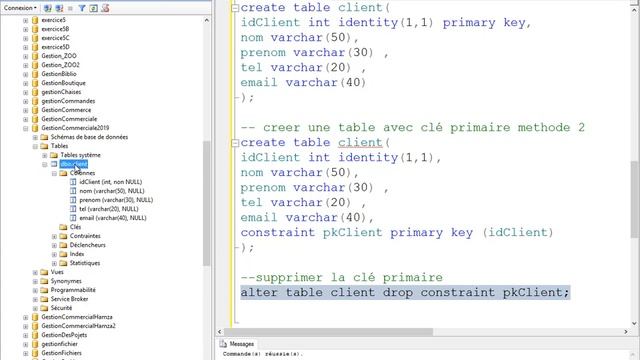Screen dimensions: 640x360
Task: Collapse the second create table code block
Action: pos(235,143)
